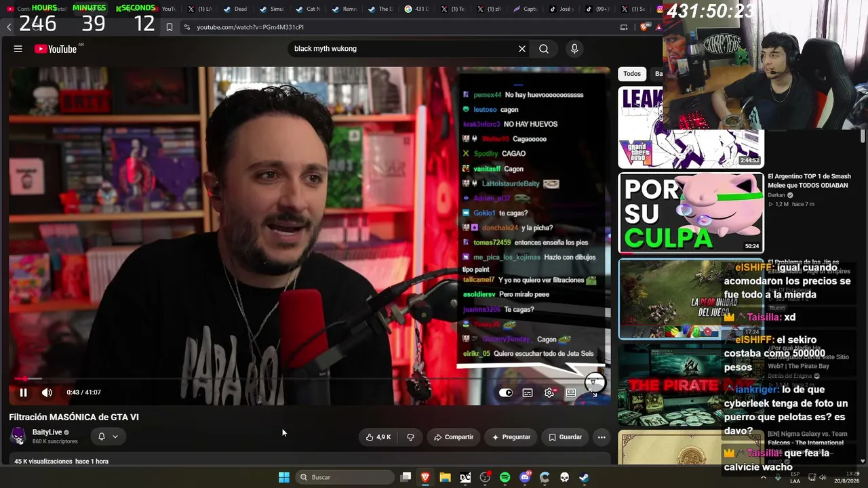Viewport: 868px width, 488px height.
Task: Mute the video volume
Action: tap(47, 392)
